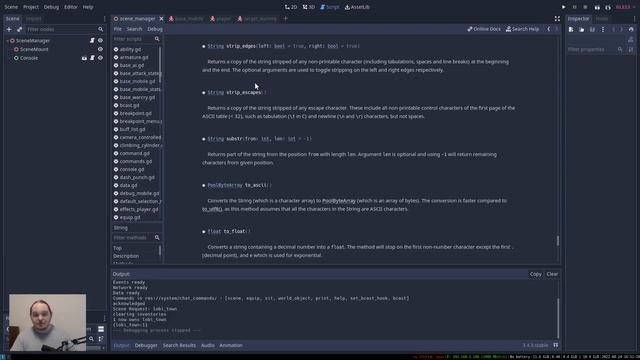
Task: Open the Debugger bottom panel
Action: pyautogui.click(x=146, y=345)
